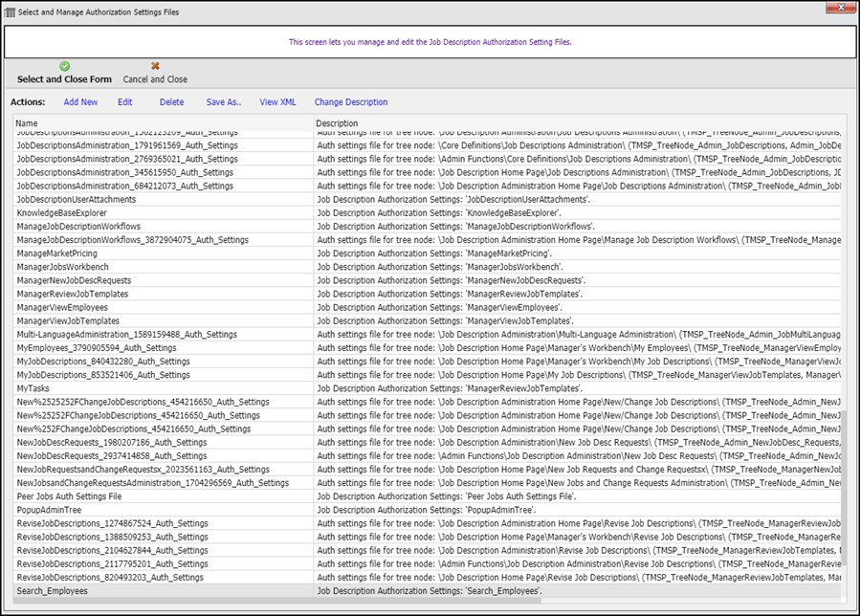This screenshot has width=861, height=616.
Task: Select the ManagerJobsWorkbench row
Action: pyautogui.click(x=428, y=267)
